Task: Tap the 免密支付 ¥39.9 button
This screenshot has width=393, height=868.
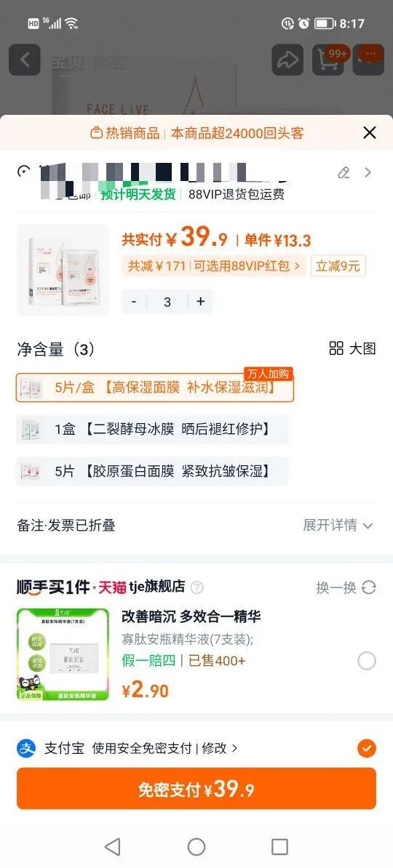Action: click(196, 789)
